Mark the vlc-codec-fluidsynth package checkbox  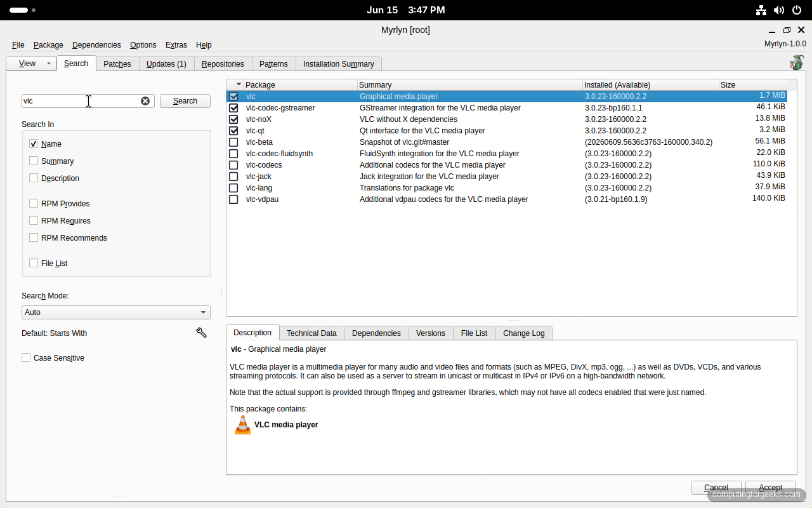pos(233,154)
